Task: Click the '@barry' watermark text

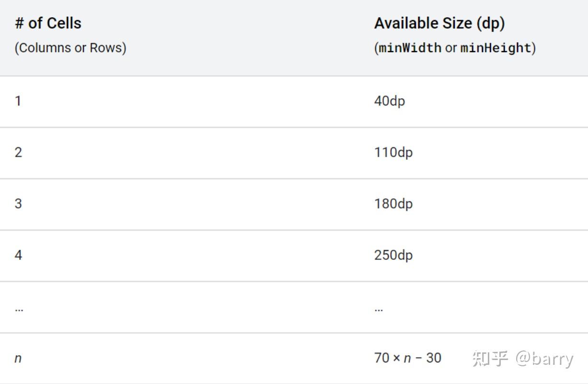Action: [x=544, y=358]
